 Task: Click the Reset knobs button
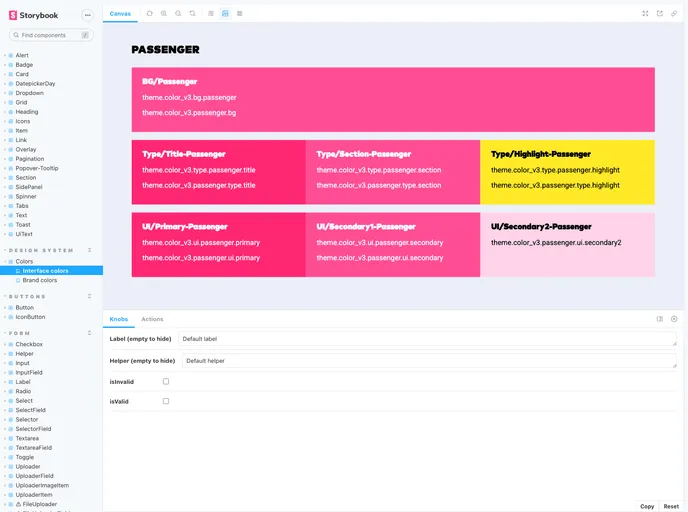click(x=671, y=506)
